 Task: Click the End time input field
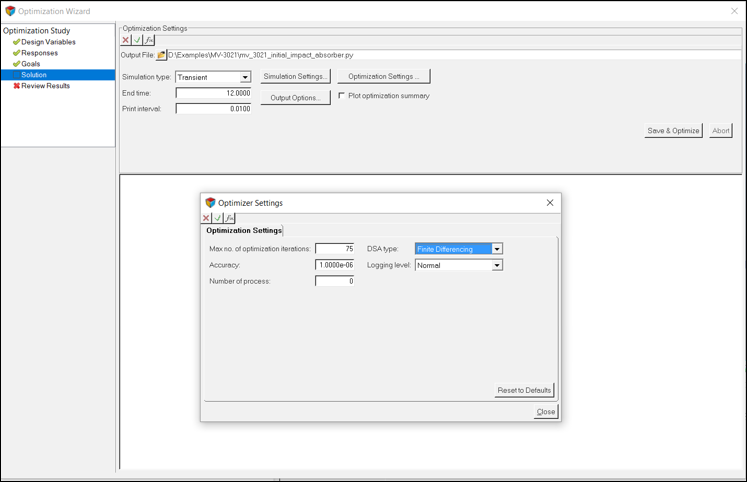pyautogui.click(x=213, y=93)
